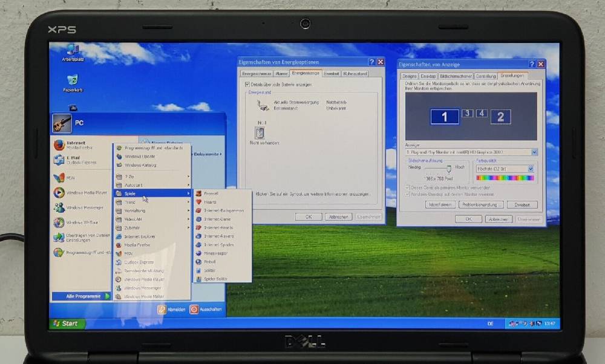Select monitor 1 in display arrangement

click(x=445, y=117)
